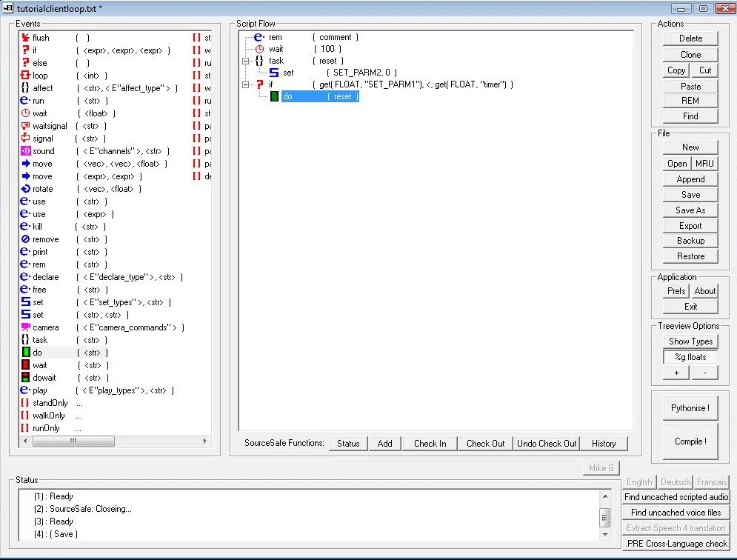Screen dimensions: 737x560
Task: Open the Find action
Action: pos(690,116)
